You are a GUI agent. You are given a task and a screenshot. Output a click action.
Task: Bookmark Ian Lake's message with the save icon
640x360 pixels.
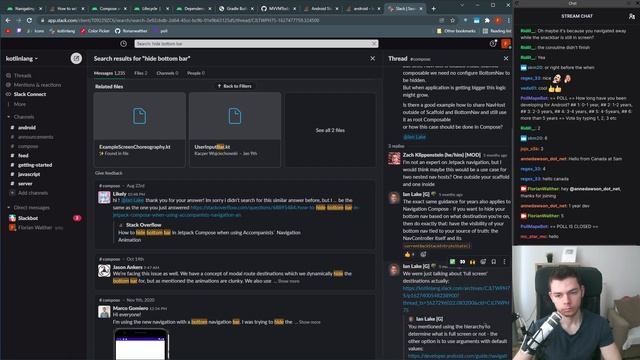pos(493,262)
